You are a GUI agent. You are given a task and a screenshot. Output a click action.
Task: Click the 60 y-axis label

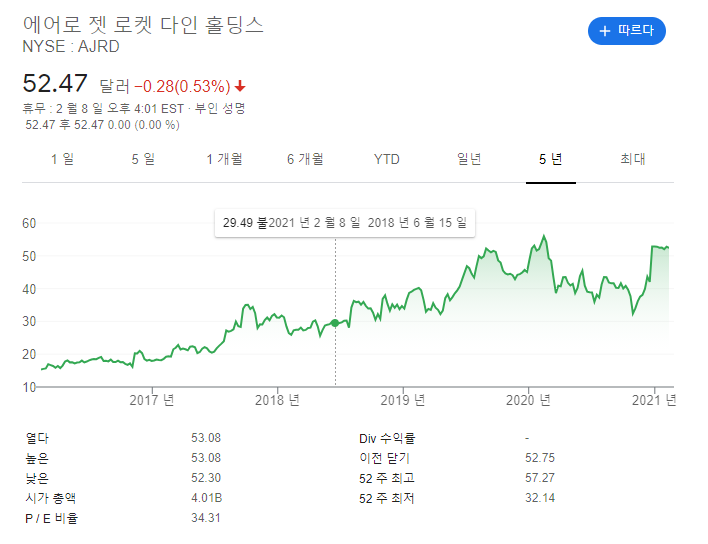click(x=29, y=223)
